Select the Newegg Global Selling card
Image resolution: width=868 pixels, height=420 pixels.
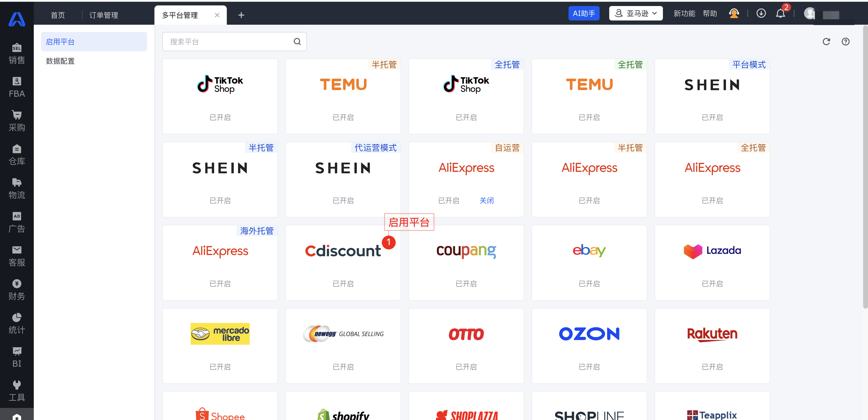pyautogui.click(x=343, y=346)
